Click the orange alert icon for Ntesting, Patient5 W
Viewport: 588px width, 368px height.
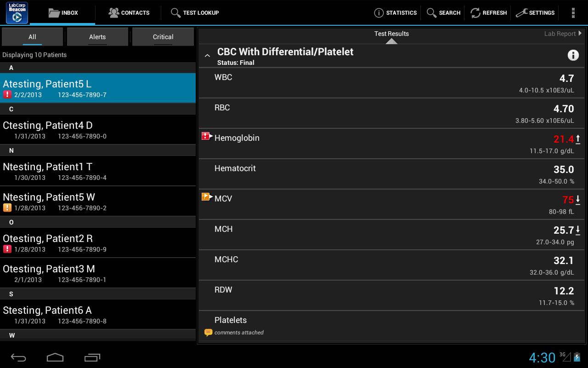click(x=7, y=208)
